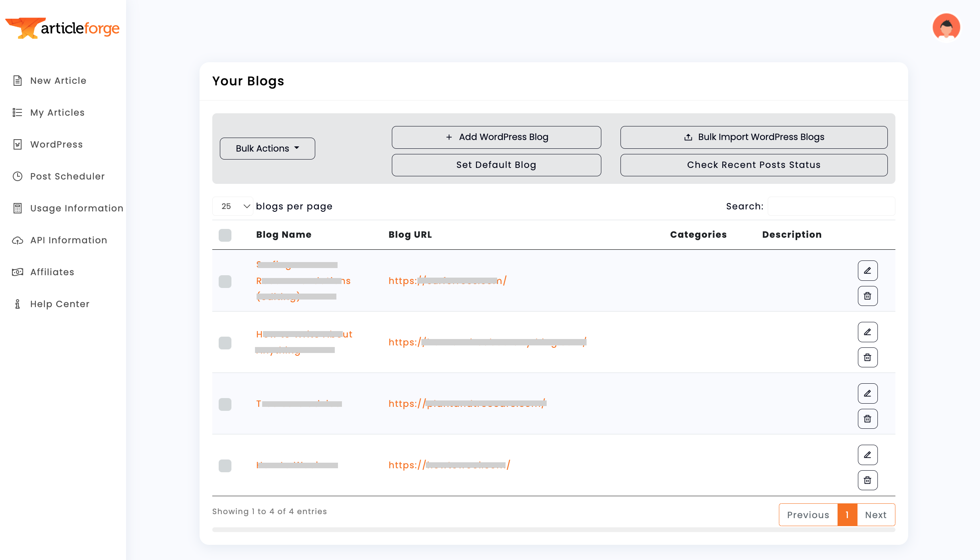Click trash icon in second blog row
Screen dimensions: 980x560
[867, 357]
